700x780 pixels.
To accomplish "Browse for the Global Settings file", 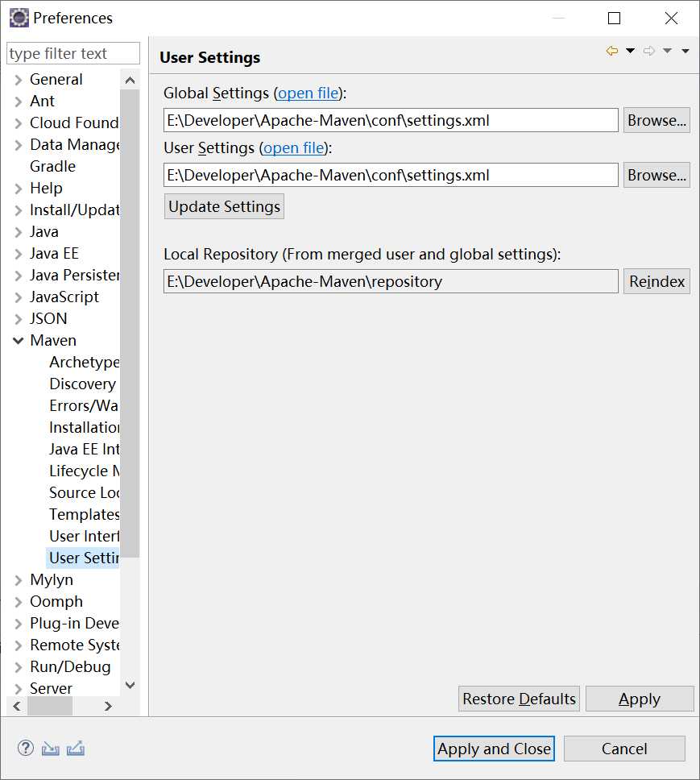I will point(657,120).
